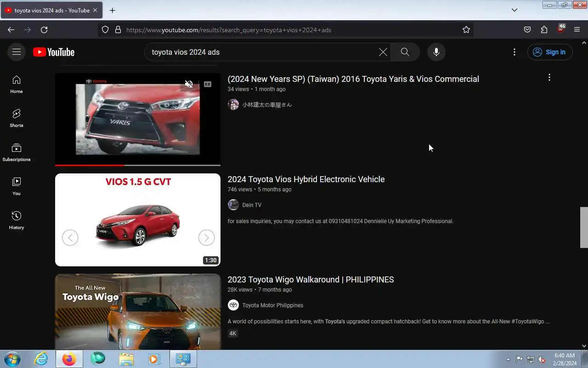Click the browser forward arrow
Viewport: 588px width, 368px height.
28,29
